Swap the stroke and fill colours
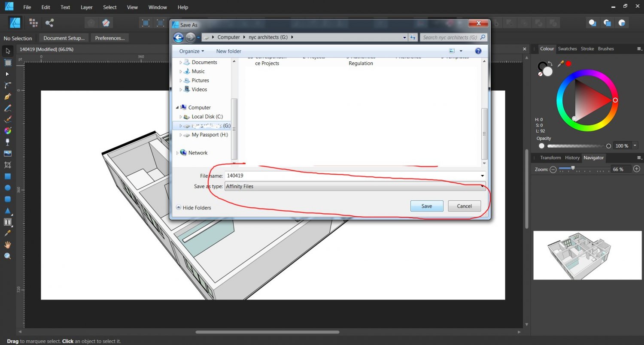Screen dimensions: 644x345 click(551, 64)
